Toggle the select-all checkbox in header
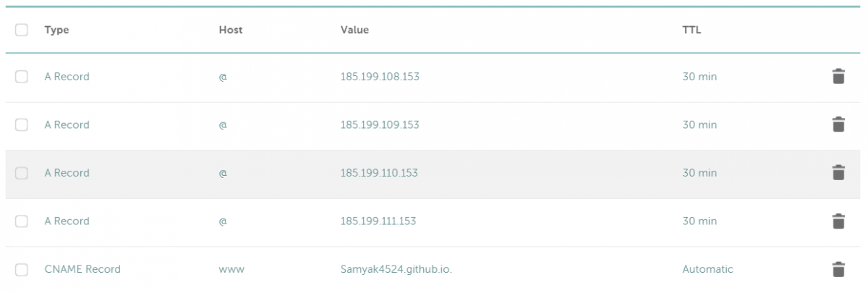 (x=22, y=30)
